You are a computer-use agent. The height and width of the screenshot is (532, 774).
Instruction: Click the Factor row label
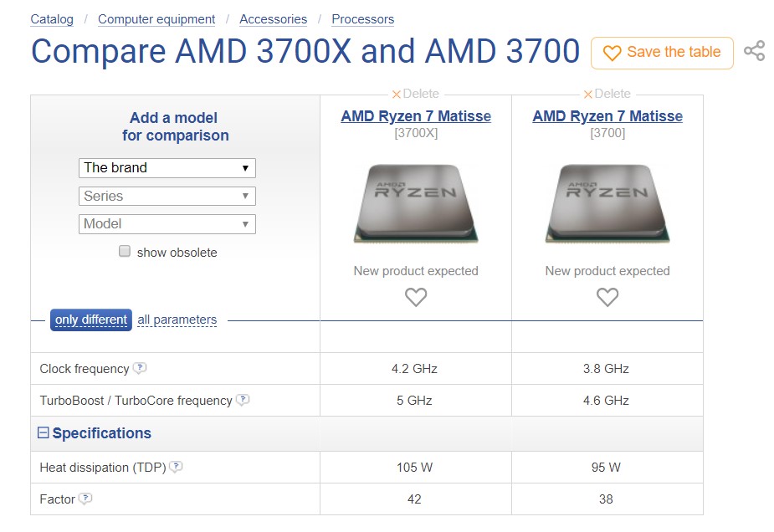click(x=57, y=499)
